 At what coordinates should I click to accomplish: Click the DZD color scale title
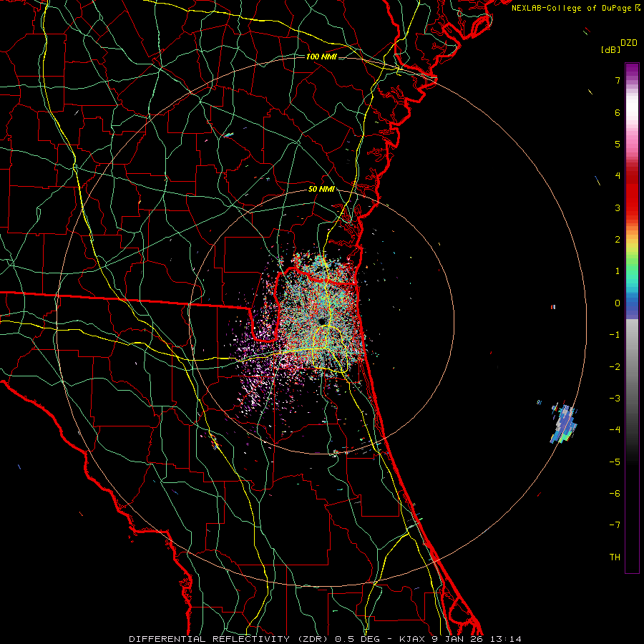629,43
